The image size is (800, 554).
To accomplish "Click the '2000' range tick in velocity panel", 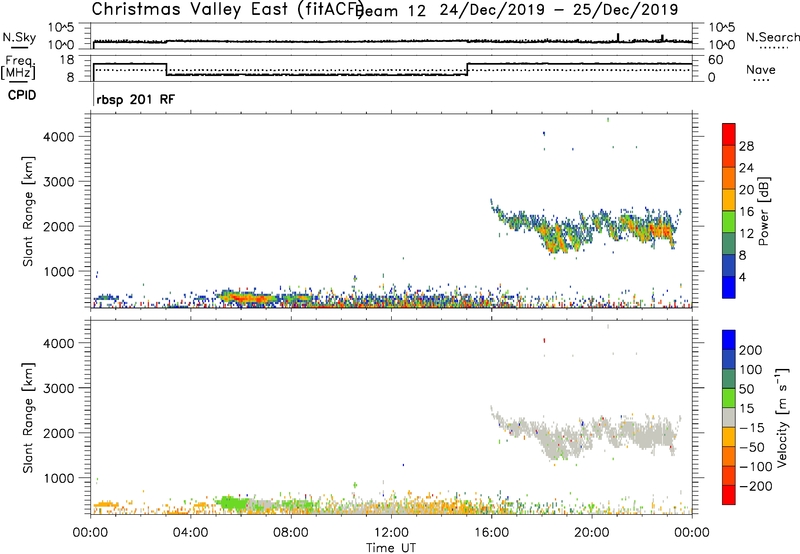I will [58, 433].
